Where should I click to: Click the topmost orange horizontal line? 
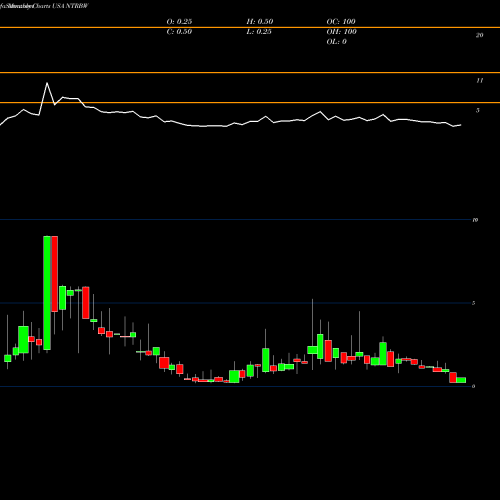250,27
